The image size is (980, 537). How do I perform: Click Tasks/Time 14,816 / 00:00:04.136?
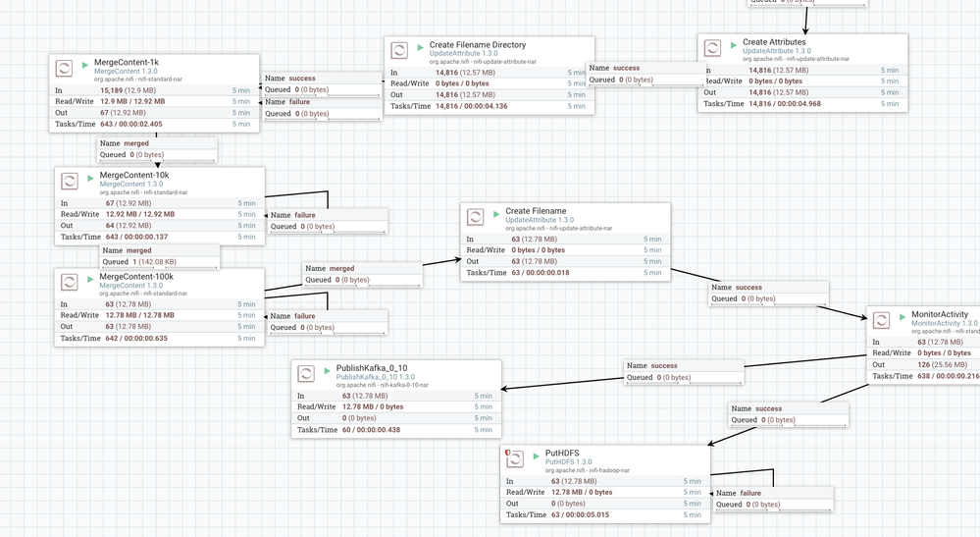tap(472, 106)
